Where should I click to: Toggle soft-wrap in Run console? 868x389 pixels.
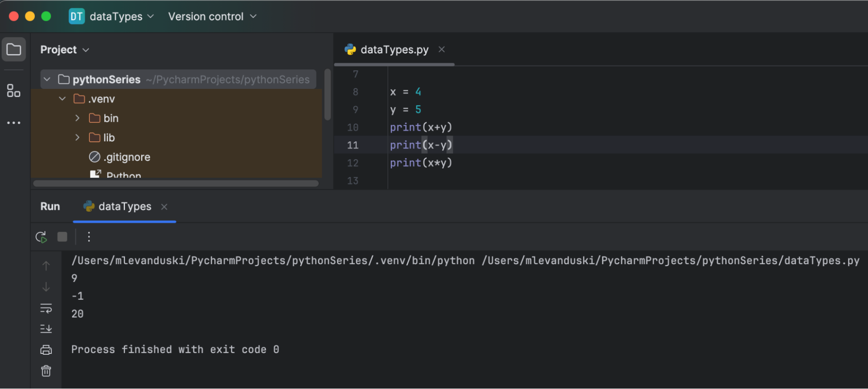click(46, 308)
